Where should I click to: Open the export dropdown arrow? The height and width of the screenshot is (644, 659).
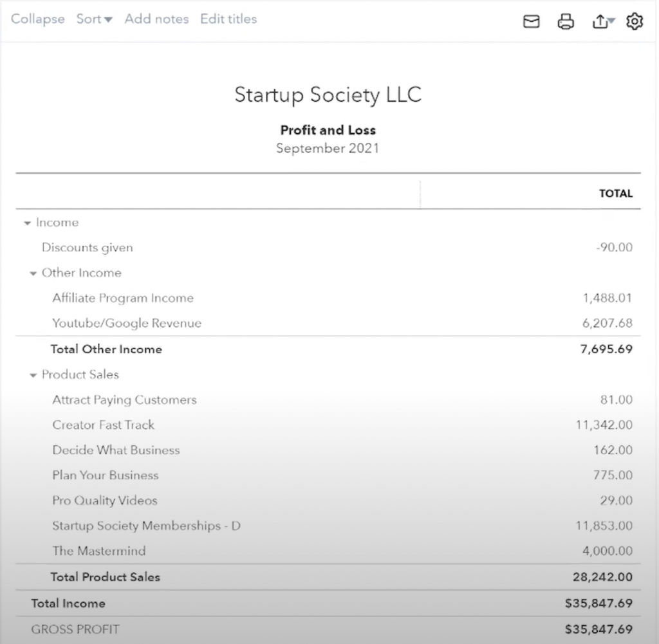[x=611, y=20]
